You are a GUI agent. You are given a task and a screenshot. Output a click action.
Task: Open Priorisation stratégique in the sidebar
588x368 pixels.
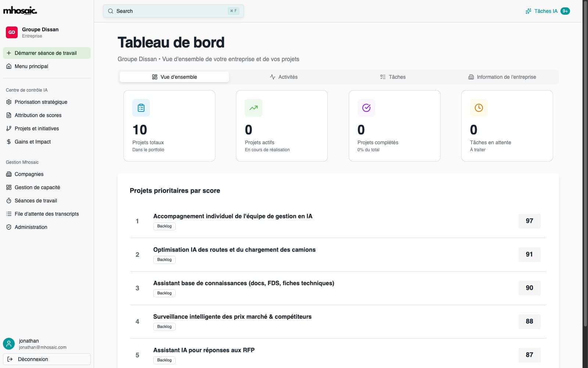click(x=40, y=102)
